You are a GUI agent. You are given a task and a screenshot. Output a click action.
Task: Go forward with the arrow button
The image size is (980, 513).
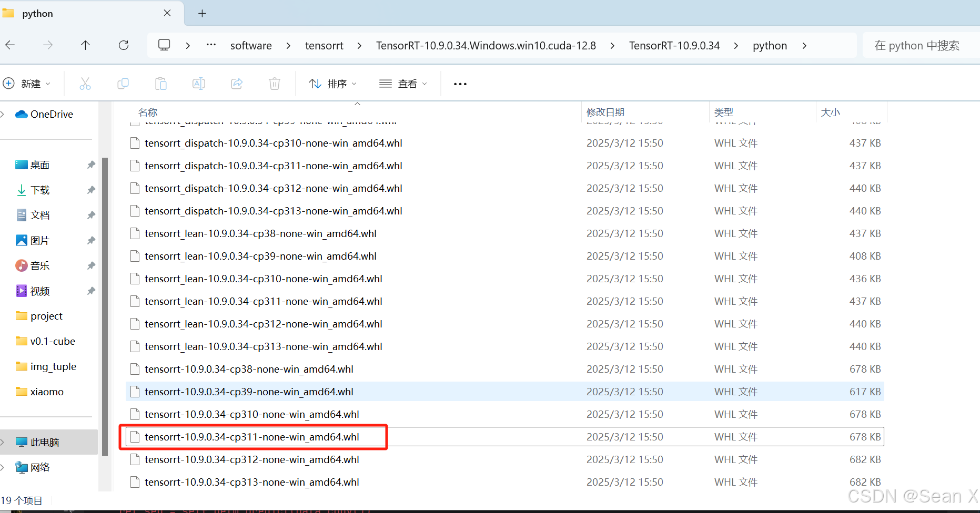click(48, 45)
